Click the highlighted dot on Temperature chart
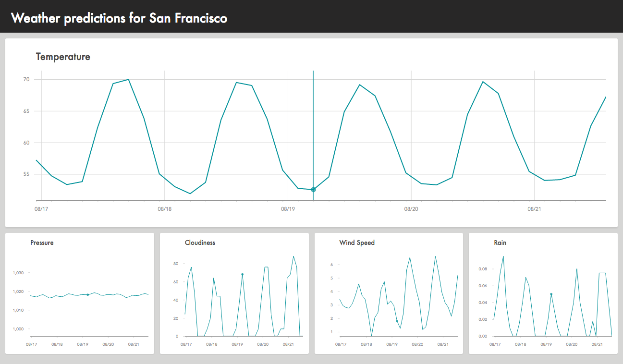623x364 pixels. point(313,190)
